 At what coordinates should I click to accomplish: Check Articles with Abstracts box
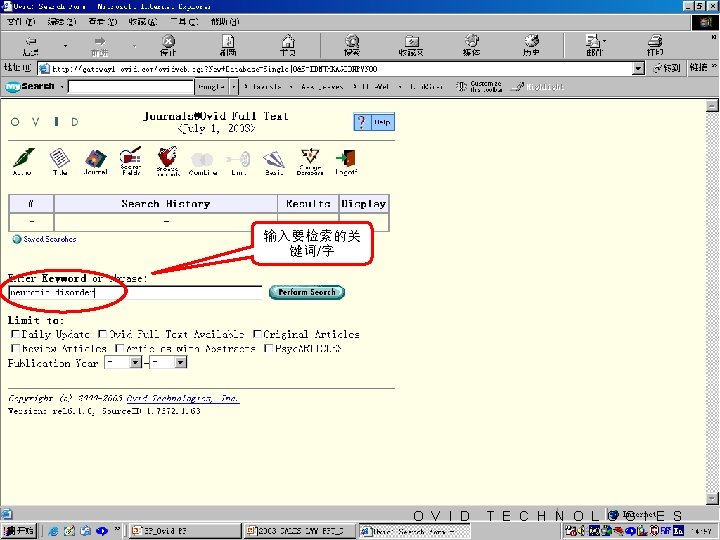(x=120, y=349)
